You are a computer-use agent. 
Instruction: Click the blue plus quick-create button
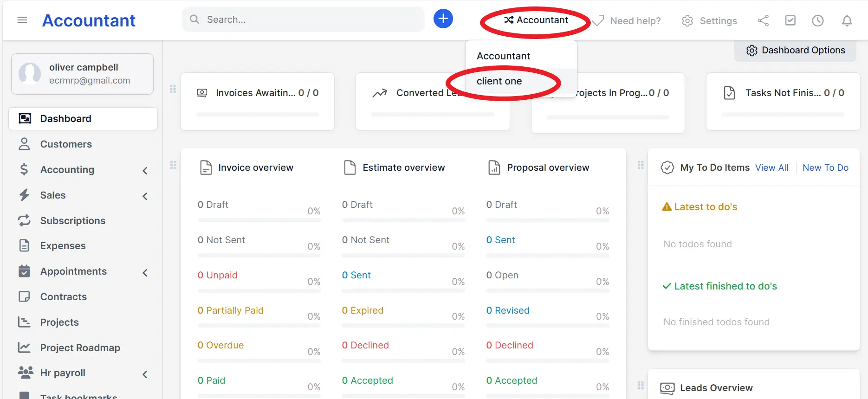443,19
